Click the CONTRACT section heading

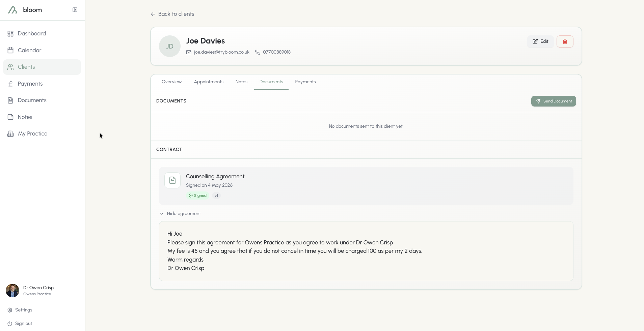coord(169,150)
